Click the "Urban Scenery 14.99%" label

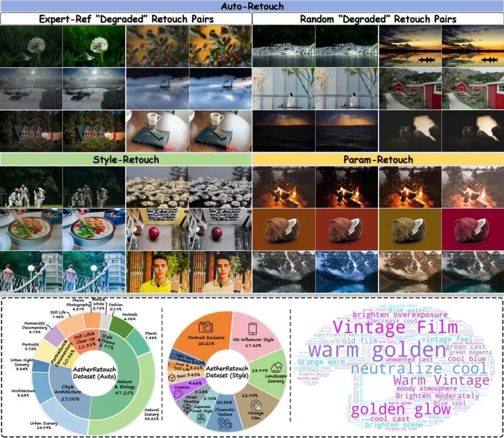(x=44, y=425)
